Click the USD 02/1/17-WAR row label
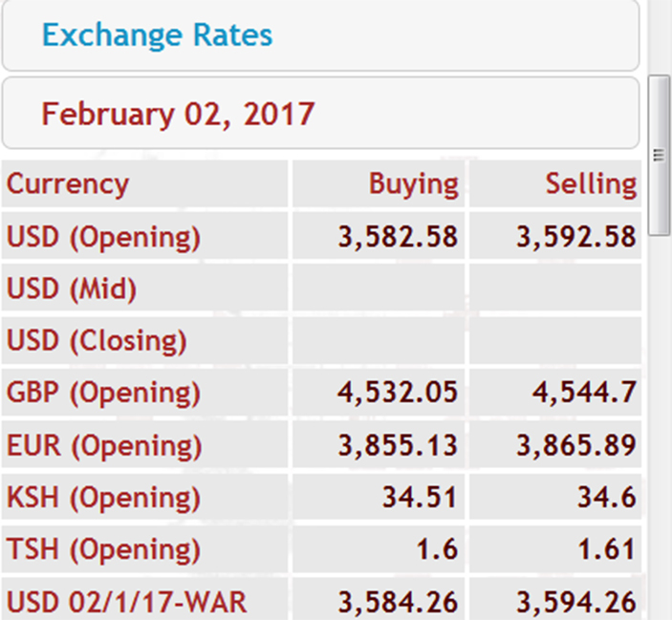This screenshot has height=620, width=672. click(x=126, y=602)
